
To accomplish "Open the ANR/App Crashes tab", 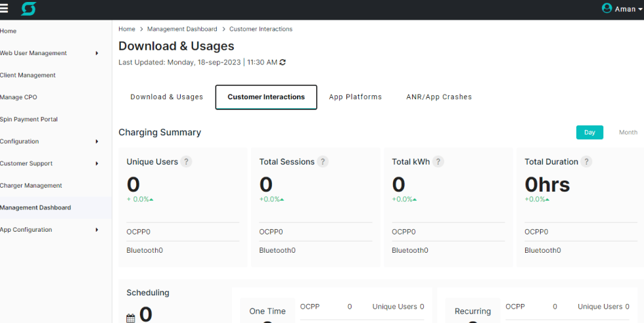I will tap(439, 97).
